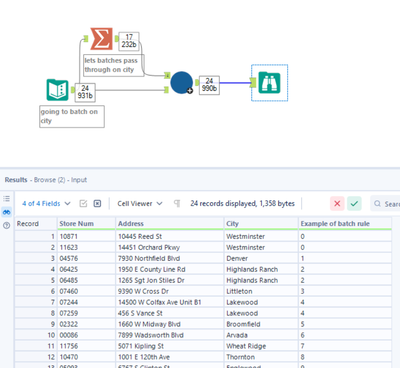Select Store Num cell '02322'
This screenshot has height=368, width=400.
(86, 324)
